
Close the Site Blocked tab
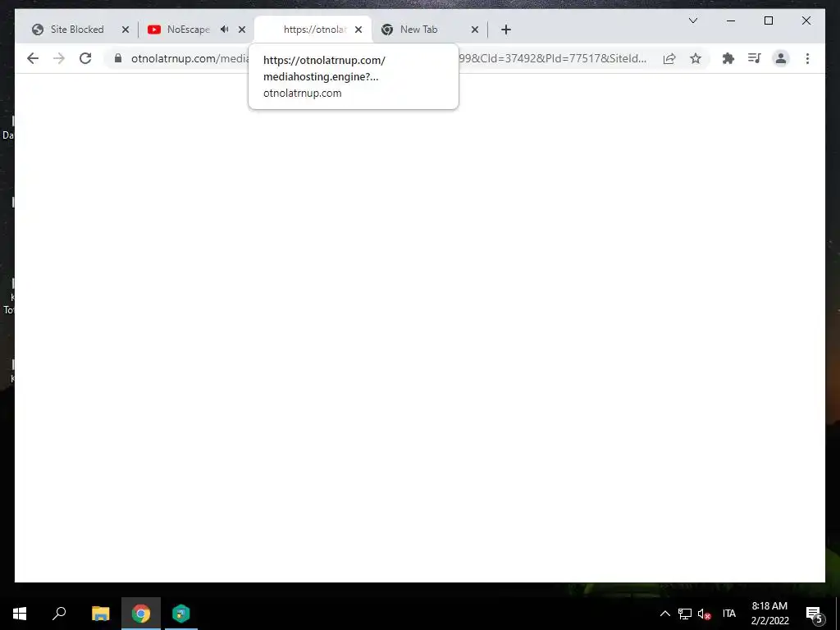pyautogui.click(x=126, y=30)
